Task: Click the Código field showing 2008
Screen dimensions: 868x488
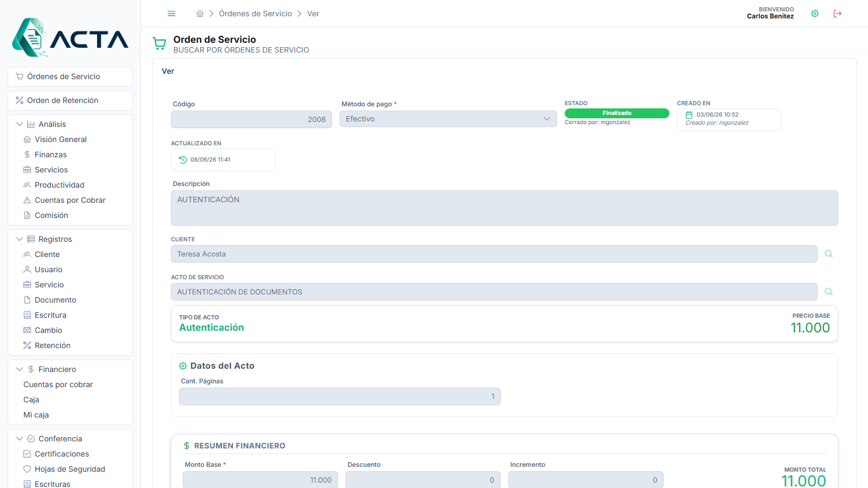Action: tap(251, 119)
